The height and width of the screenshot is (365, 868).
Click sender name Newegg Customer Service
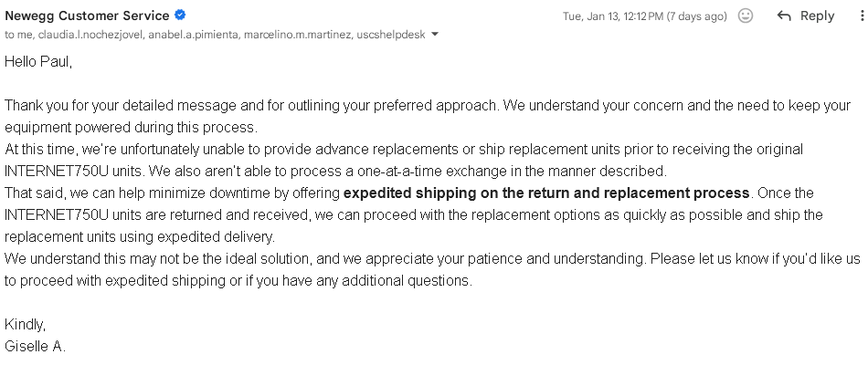(x=87, y=16)
